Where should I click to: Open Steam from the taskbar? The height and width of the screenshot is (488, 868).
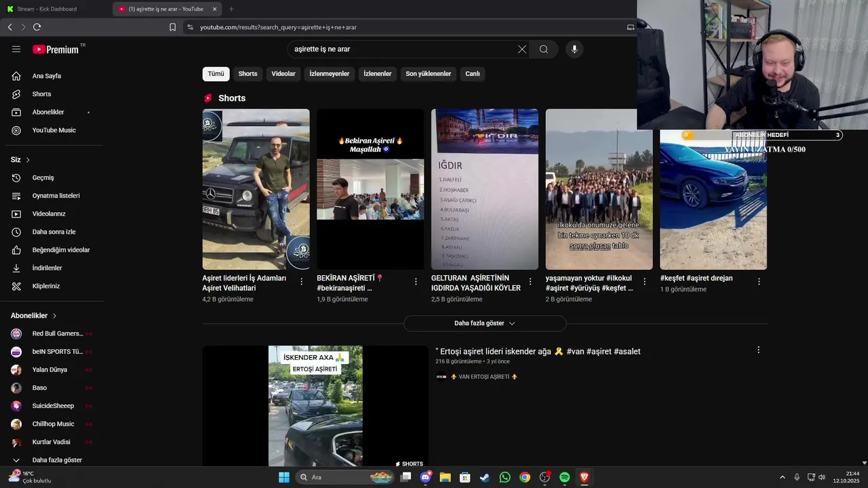(484, 477)
